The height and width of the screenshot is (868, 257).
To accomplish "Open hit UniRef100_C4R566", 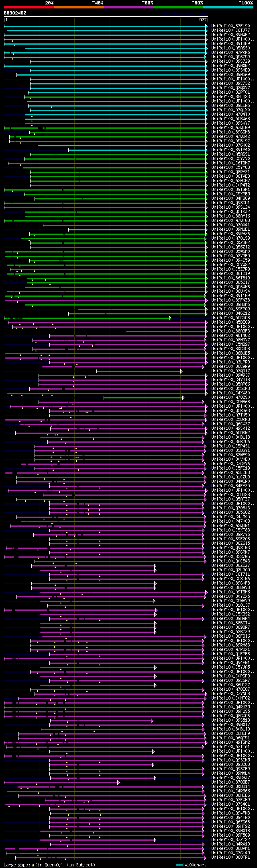I will 230,791.
